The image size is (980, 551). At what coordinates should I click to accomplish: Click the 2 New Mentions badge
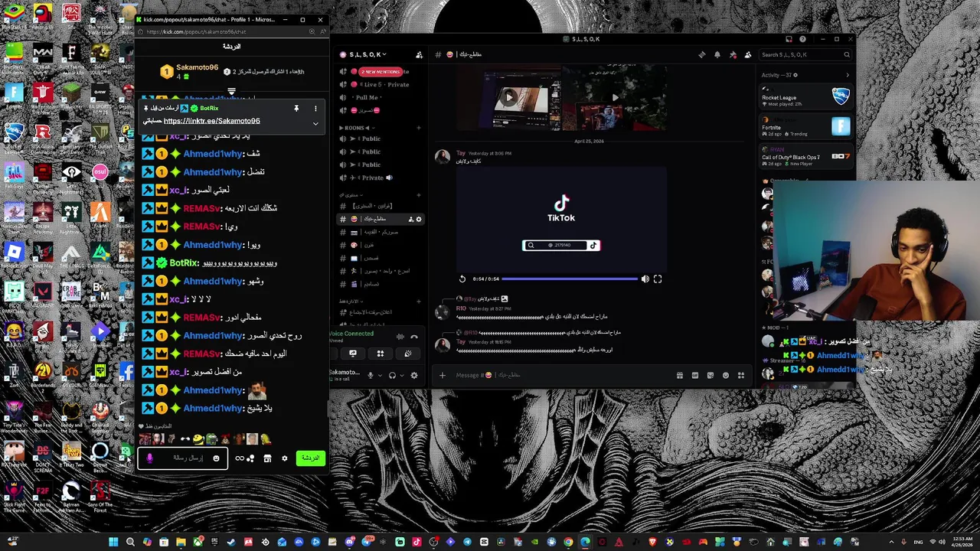coord(380,72)
